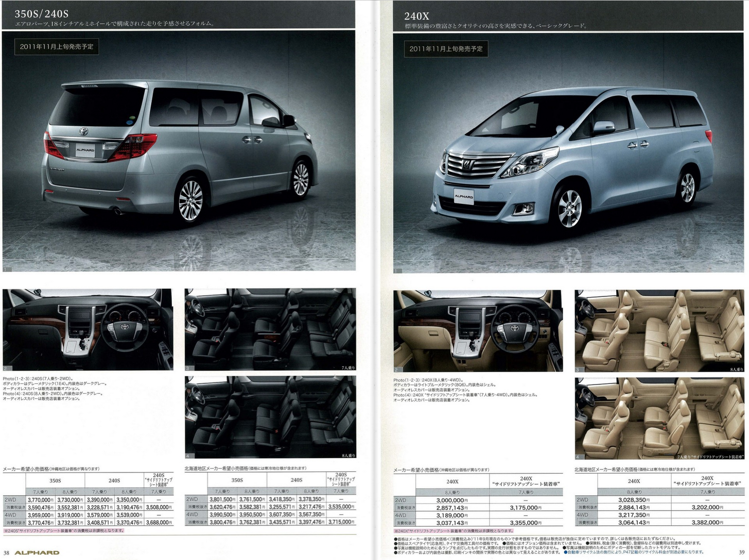The width and height of the screenshot is (749, 560).
Task: Click the ALPHARD logo in the page 38 footer
Action: [37, 552]
